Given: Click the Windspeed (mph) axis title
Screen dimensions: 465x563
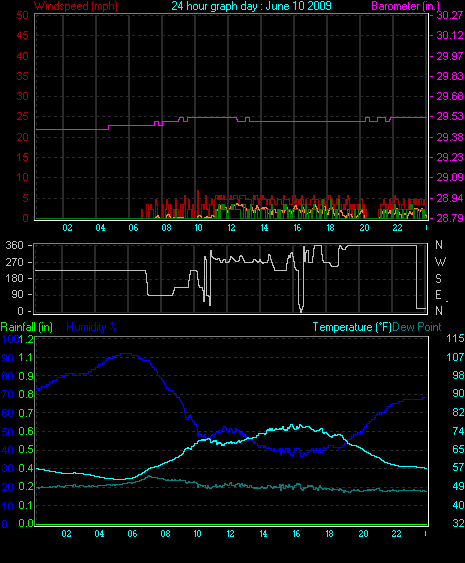Looking at the screenshot, I should (x=76, y=6).
